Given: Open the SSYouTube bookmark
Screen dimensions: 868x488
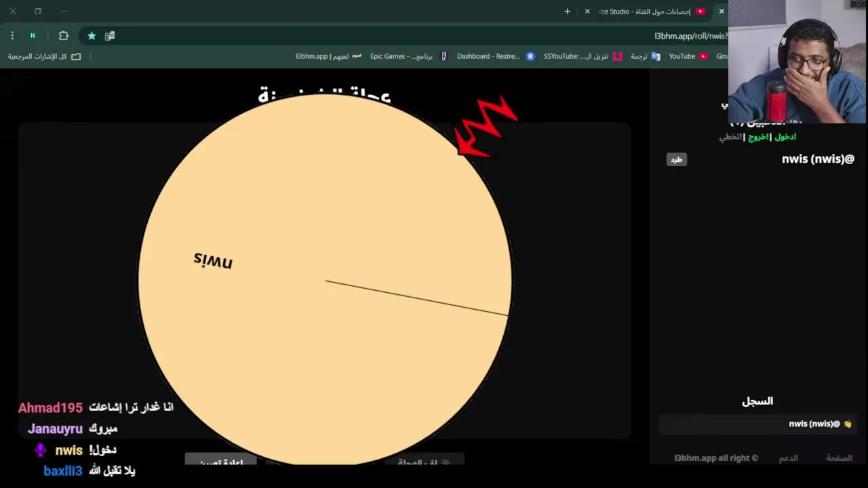Looking at the screenshot, I should (x=583, y=56).
